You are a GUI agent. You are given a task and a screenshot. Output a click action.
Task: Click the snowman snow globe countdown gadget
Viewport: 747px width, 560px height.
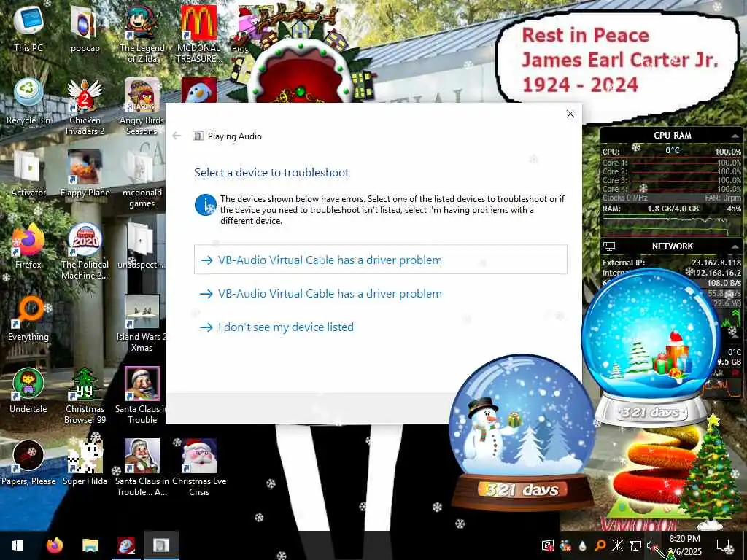pos(522,432)
